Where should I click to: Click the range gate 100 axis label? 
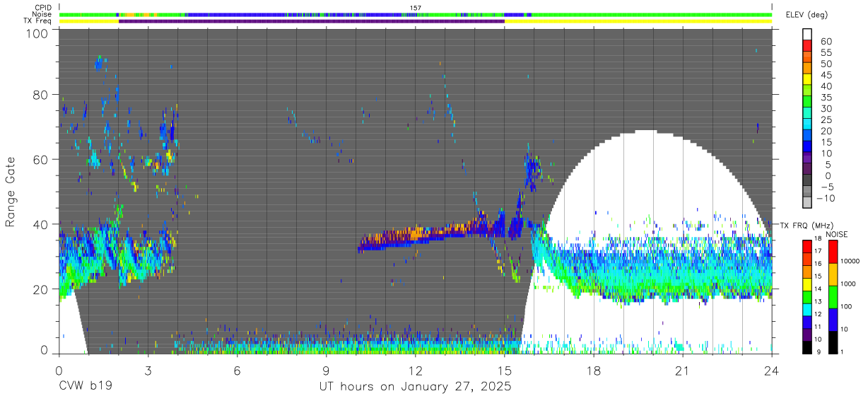[37, 33]
